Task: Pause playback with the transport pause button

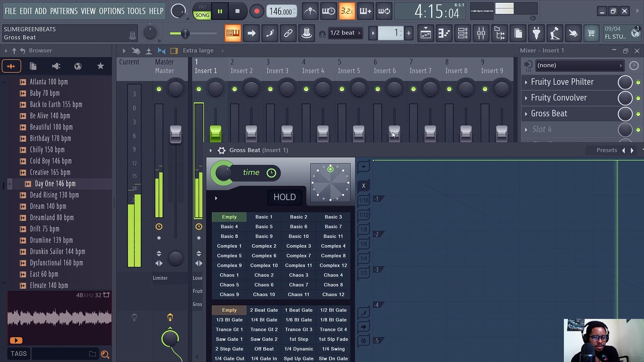Action: [x=220, y=11]
